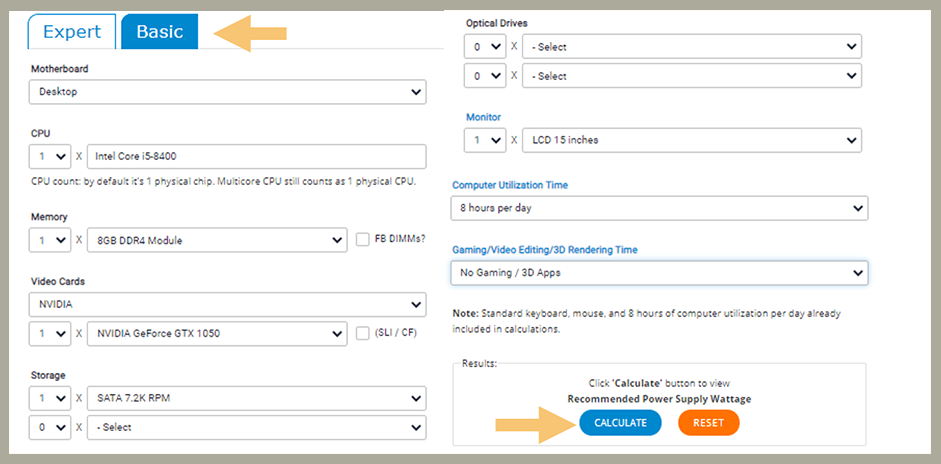Change the second optical drive quantity
This screenshot has height=464, width=941.
(x=485, y=76)
